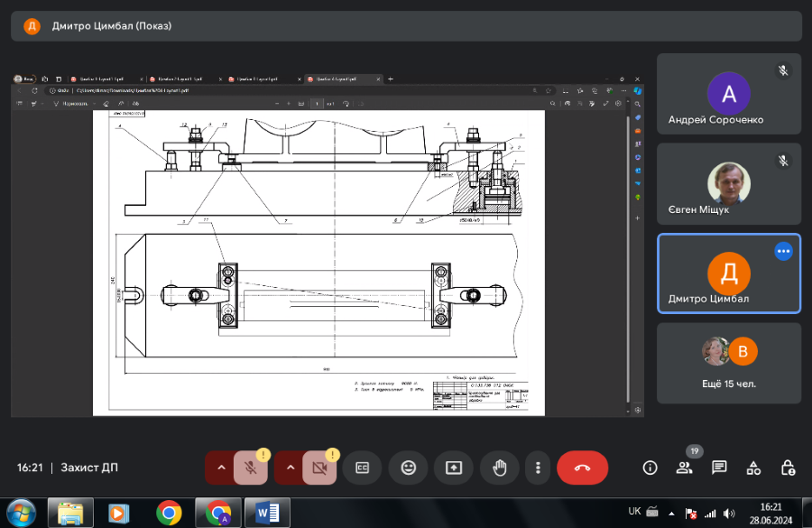The height and width of the screenshot is (528, 812).
Task: Open the activities panel icon
Action: coord(753,468)
